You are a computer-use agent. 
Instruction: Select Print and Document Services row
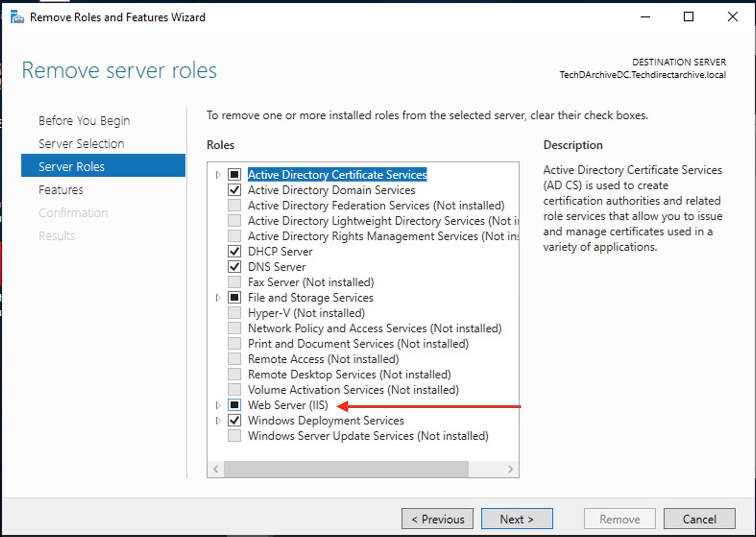tap(358, 343)
